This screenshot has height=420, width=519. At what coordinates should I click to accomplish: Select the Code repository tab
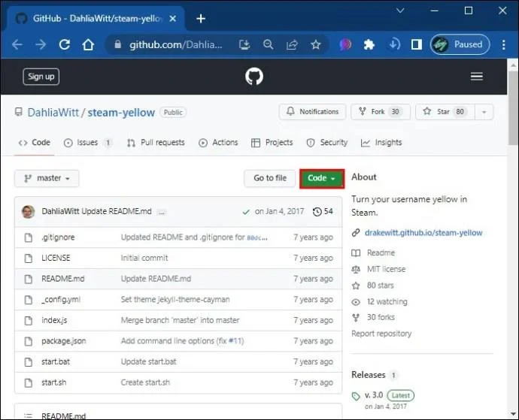click(x=34, y=143)
